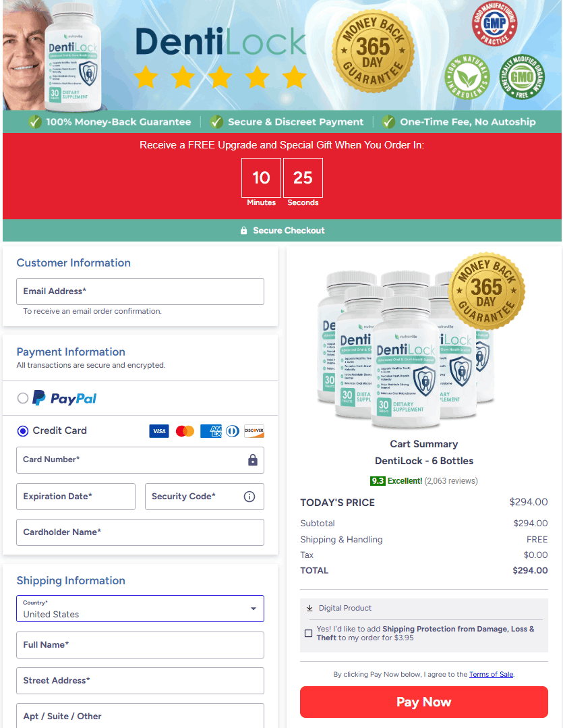Click the security code info icon
This screenshot has height=728, width=563.
pyautogui.click(x=249, y=497)
